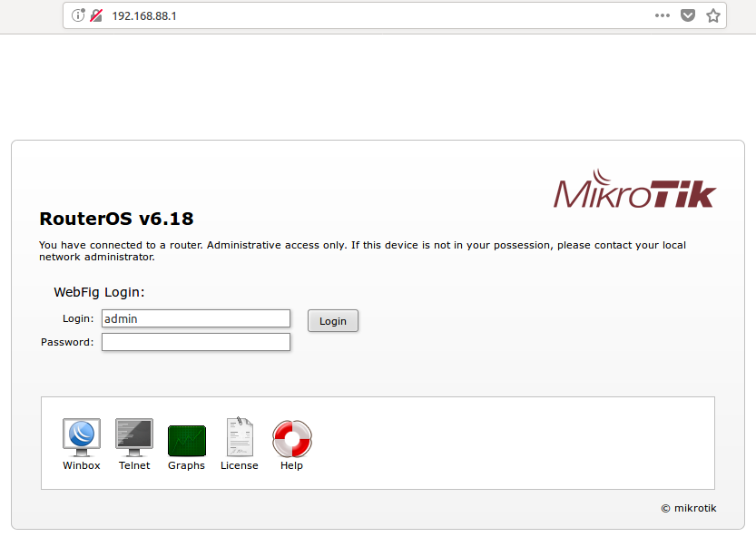Click inside the Password input field
This screenshot has width=756, height=537.
(x=195, y=342)
